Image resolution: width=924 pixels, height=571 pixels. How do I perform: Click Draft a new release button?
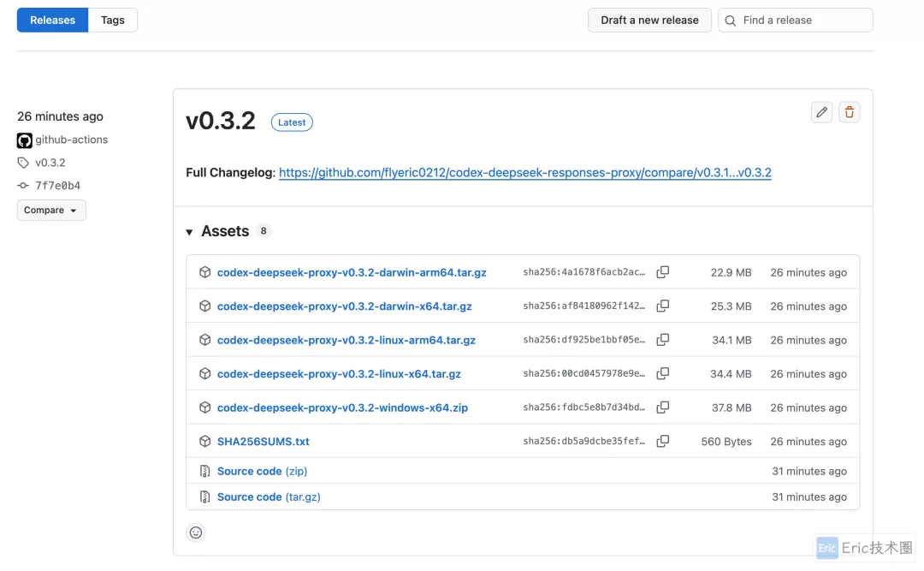(649, 20)
